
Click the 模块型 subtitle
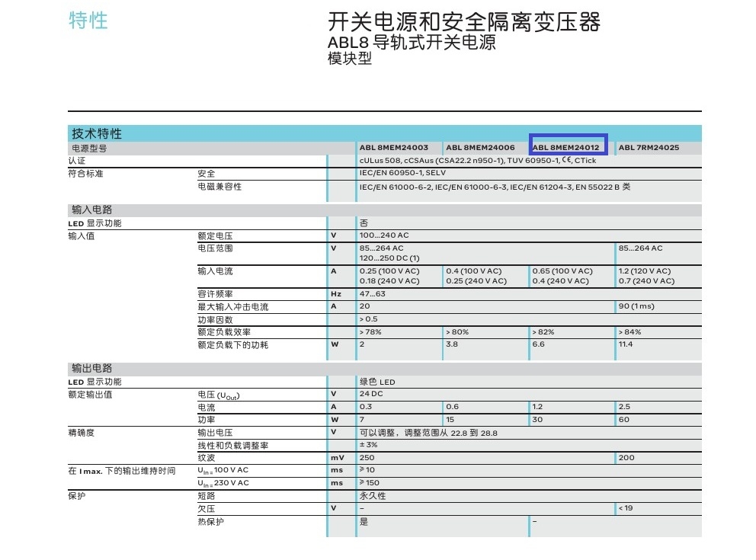pyautogui.click(x=350, y=59)
